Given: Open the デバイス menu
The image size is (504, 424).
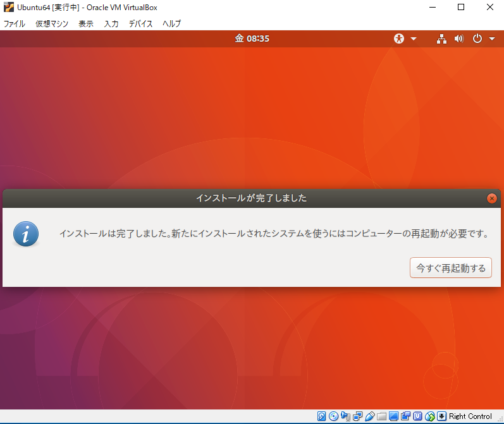Looking at the screenshot, I should pyautogui.click(x=140, y=24).
